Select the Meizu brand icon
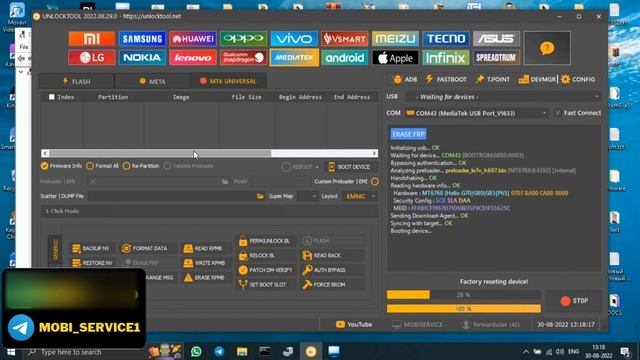The height and width of the screenshot is (360, 640). (x=396, y=39)
